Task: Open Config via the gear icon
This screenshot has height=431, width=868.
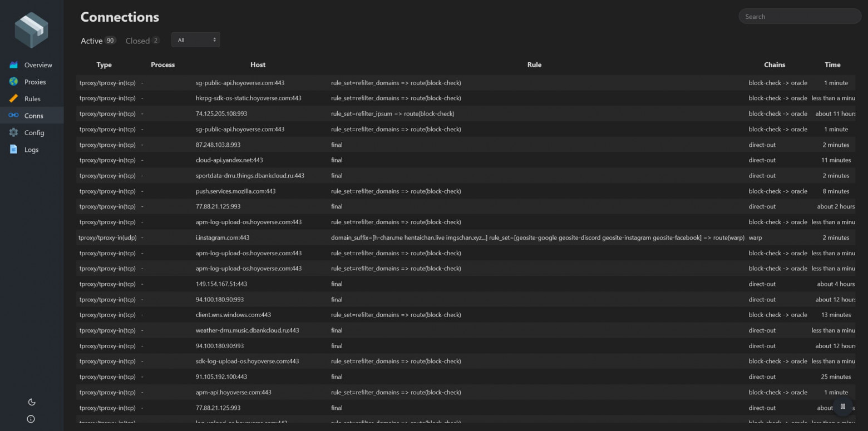Action: (13, 132)
